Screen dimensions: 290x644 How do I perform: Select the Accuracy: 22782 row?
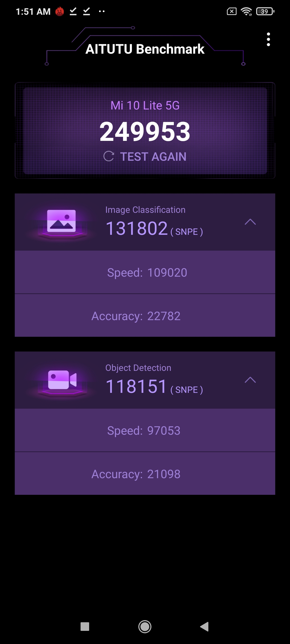[x=145, y=316]
